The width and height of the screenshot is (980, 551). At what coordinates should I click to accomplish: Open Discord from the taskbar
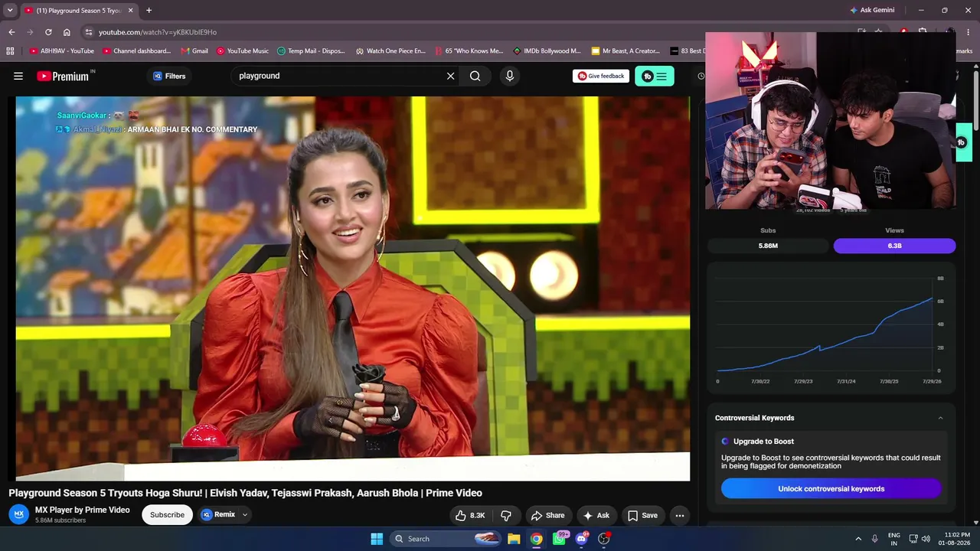pyautogui.click(x=582, y=539)
